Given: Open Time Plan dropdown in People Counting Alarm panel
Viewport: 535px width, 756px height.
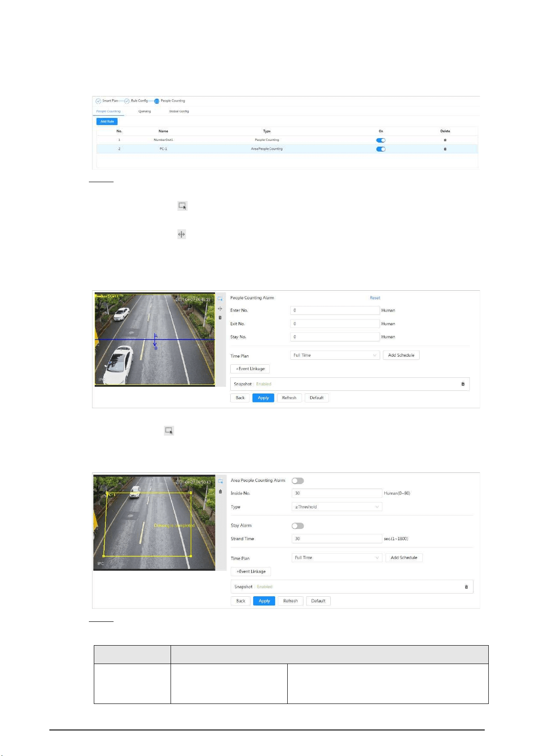Looking at the screenshot, I should [335, 355].
